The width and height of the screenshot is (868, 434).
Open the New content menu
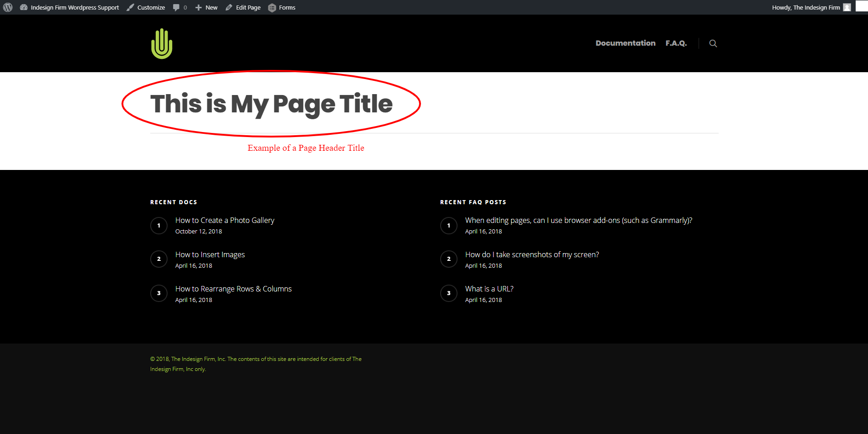206,7
